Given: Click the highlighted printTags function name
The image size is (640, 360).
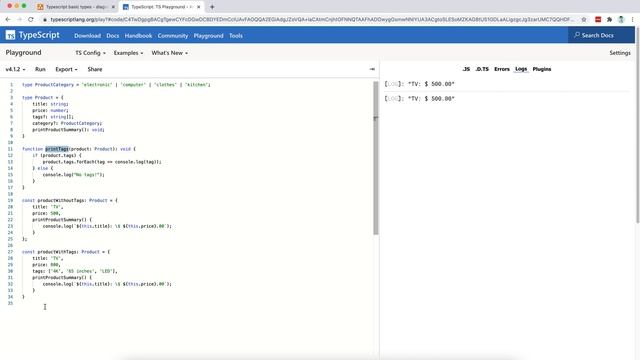Looking at the screenshot, I should pos(57,149).
